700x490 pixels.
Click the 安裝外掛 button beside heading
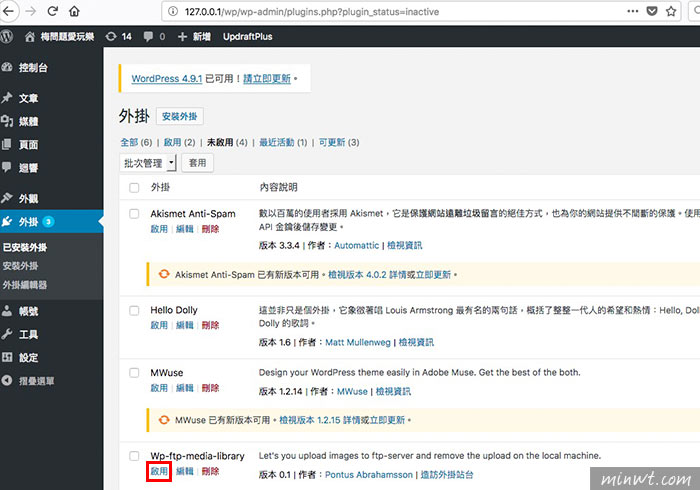click(179, 116)
